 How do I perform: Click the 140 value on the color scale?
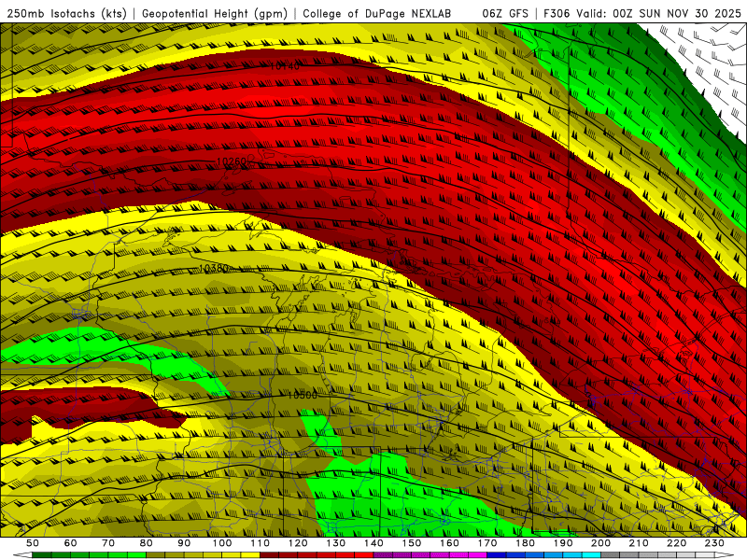(x=373, y=543)
